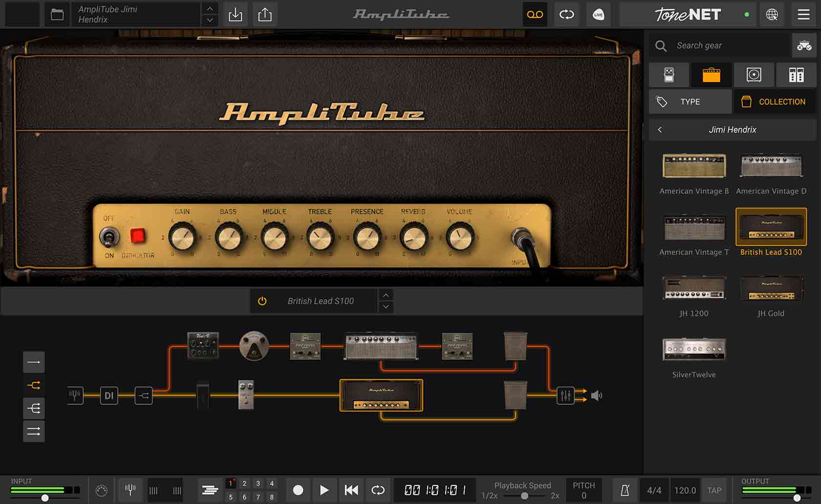Click the tuner block in chain

coord(75,395)
